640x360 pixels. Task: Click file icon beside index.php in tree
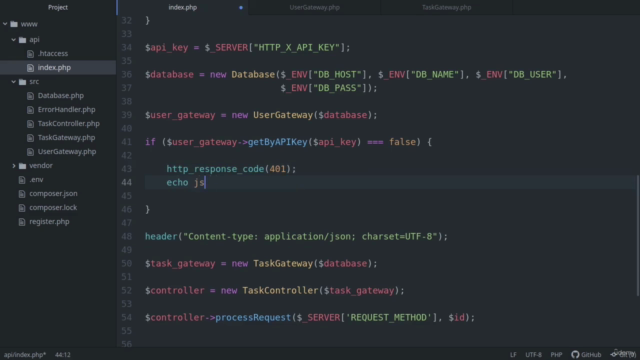30,68
